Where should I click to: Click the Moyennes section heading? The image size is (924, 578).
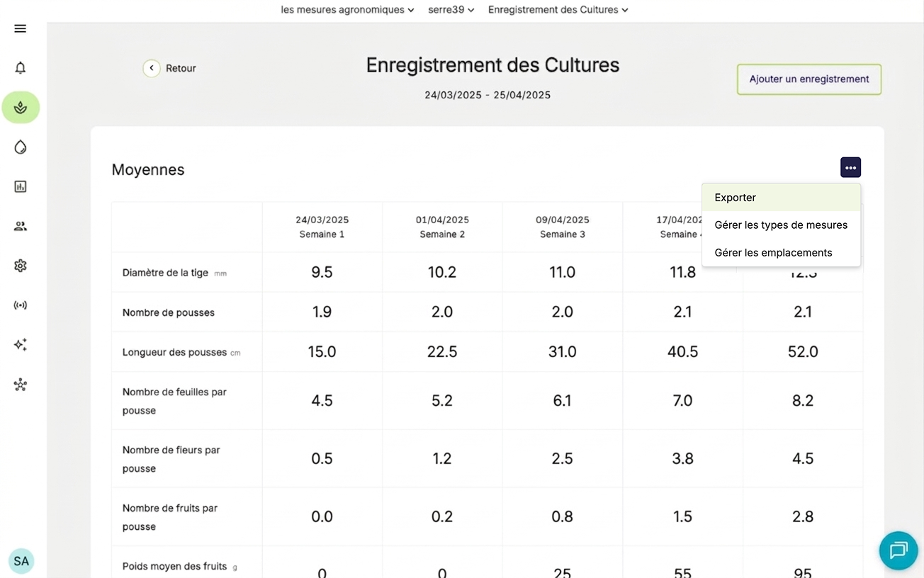pyautogui.click(x=148, y=170)
